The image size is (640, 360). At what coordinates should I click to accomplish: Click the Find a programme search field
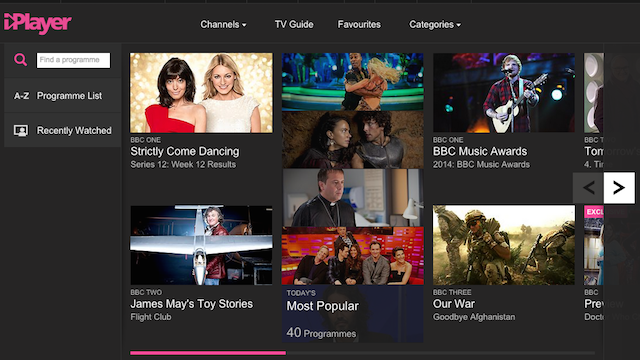pos(73,60)
